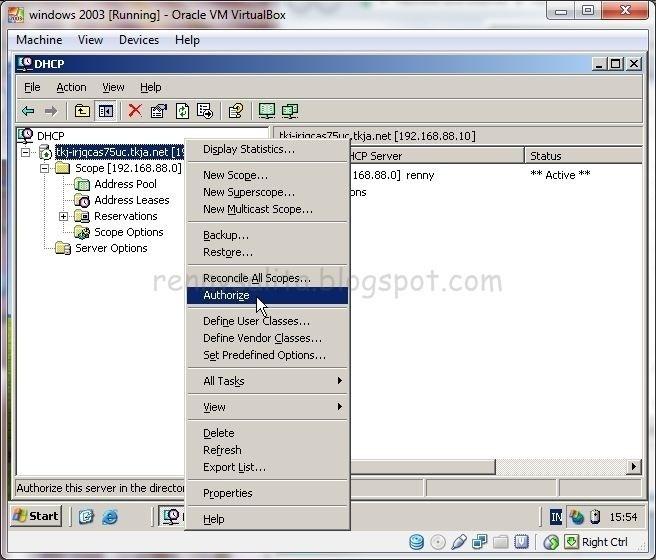Open Properties from context menu

pos(267,493)
